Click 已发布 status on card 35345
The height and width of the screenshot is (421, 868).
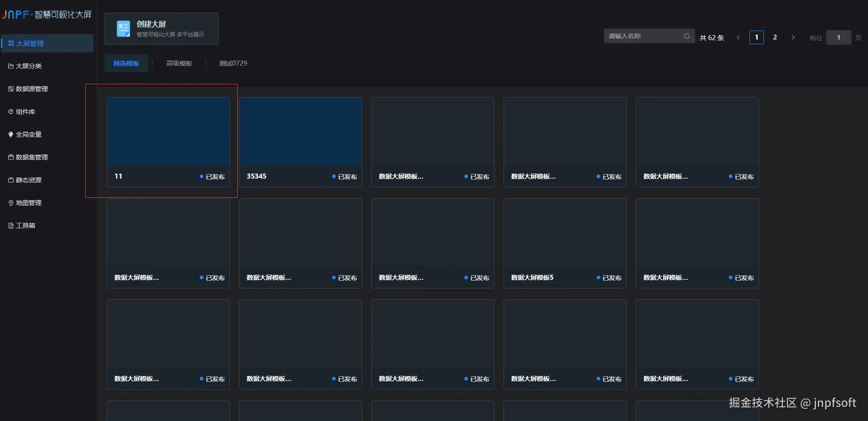coord(344,177)
